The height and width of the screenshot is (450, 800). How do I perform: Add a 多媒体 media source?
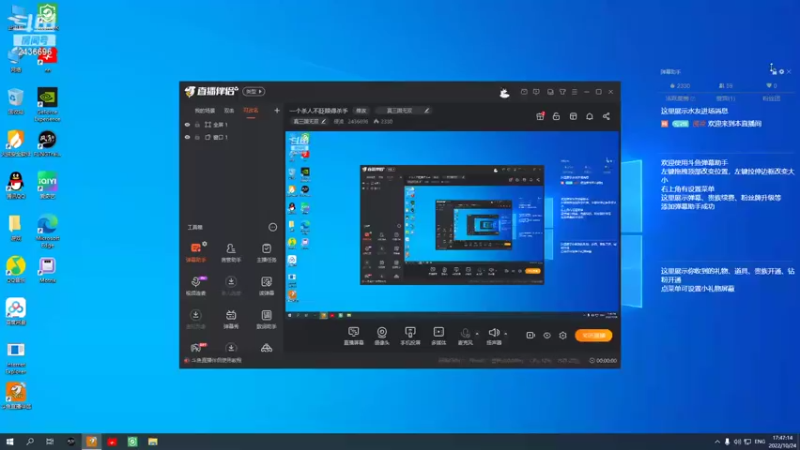[439, 336]
